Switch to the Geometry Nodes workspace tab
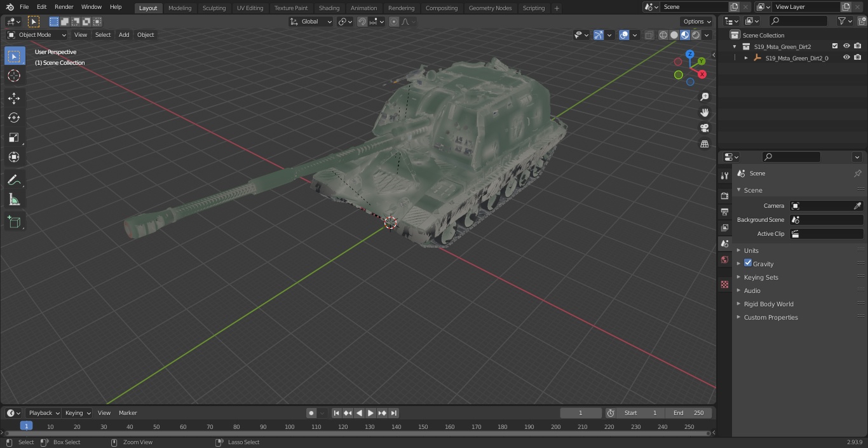The width and height of the screenshot is (868, 448). point(490,8)
